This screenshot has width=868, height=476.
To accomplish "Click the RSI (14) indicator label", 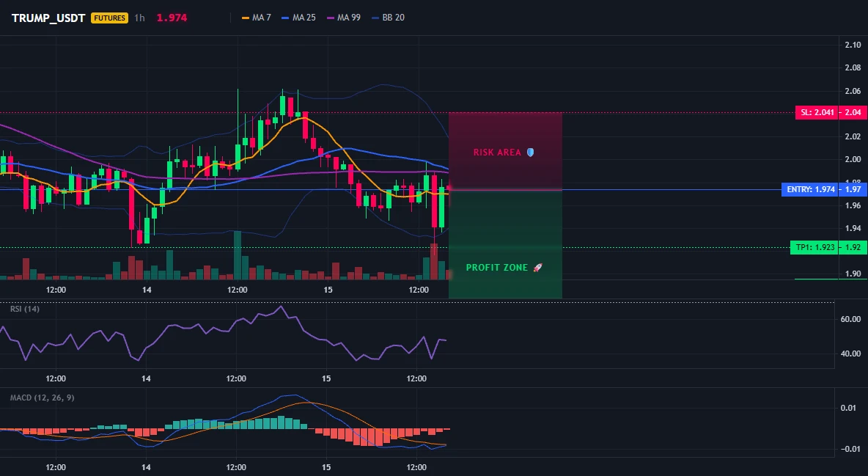I will pyautogui.click(x=25, y=309).
